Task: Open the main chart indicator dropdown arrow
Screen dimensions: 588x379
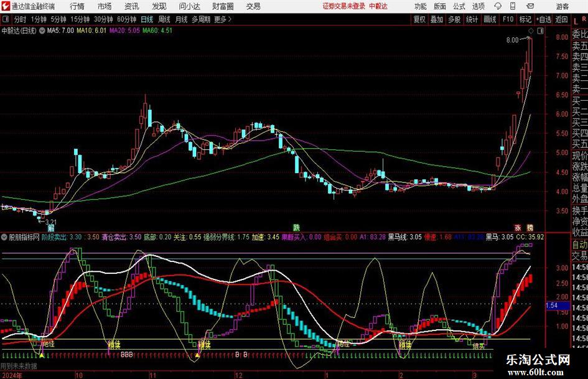Action: [x=42, y=30]
